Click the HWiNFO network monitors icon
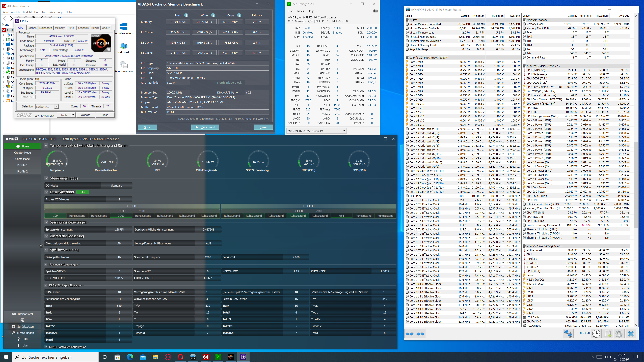 568,334
